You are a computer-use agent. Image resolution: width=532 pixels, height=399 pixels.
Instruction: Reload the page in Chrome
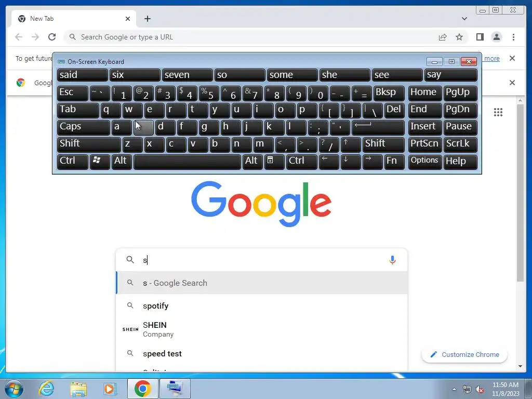point(52,37)
